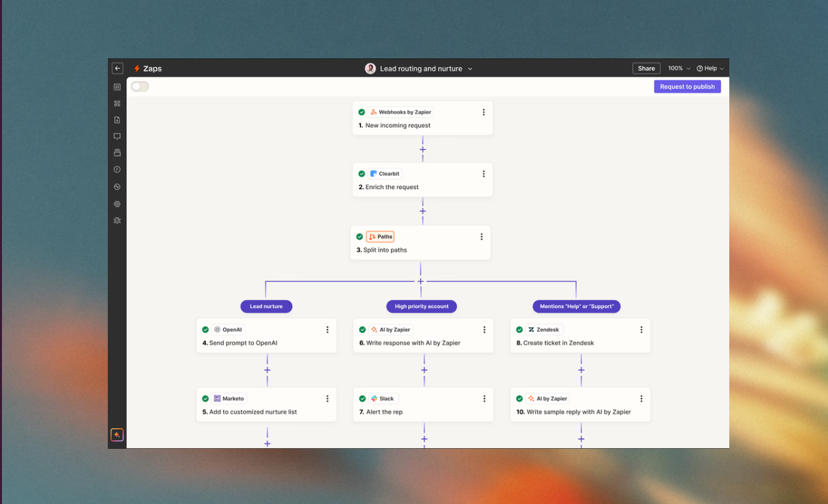Open step 1. New incoming request

pyautogui.click(x=423, y=118)
